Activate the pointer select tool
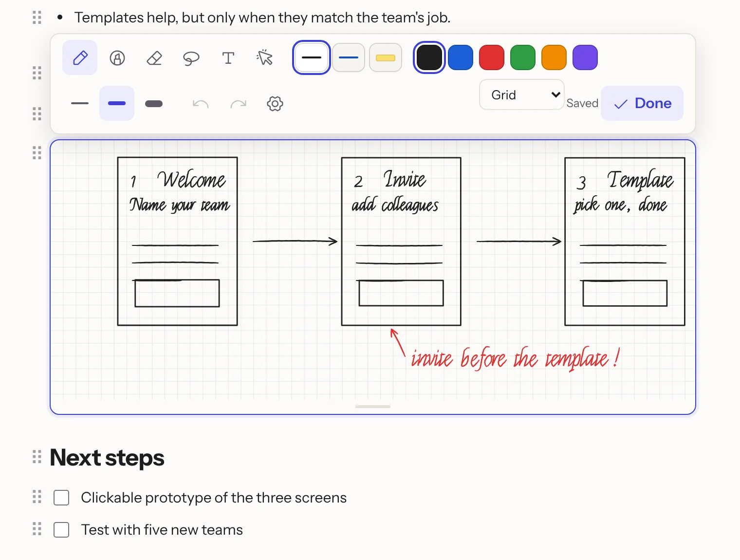 click(265, 58)
